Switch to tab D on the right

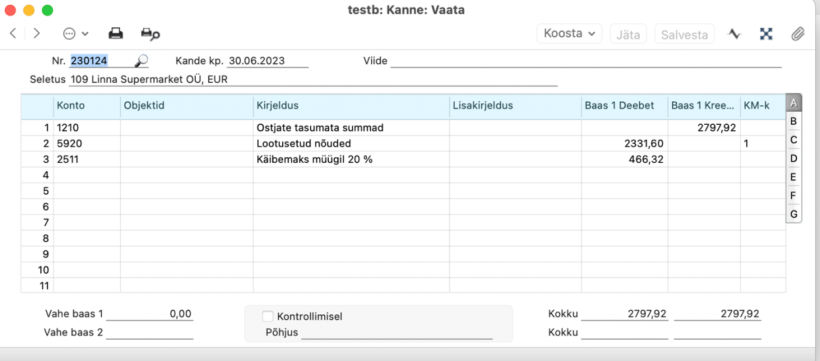[793, 158]
